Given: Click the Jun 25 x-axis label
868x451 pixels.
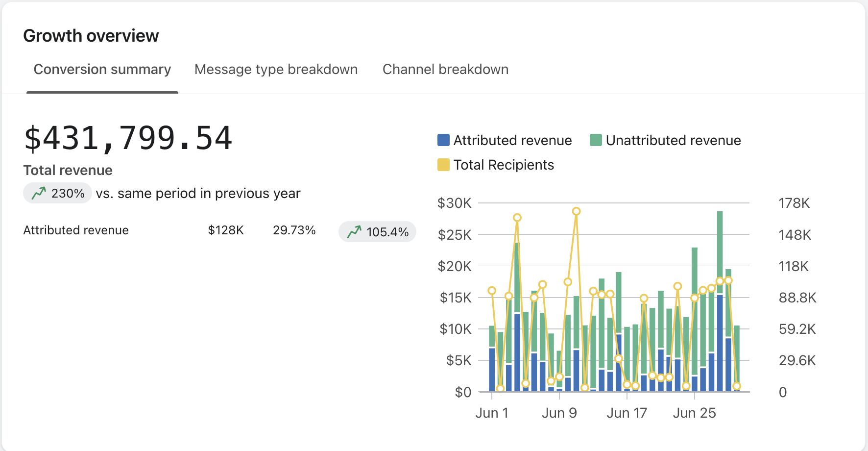Looking at the screenshot, I should [x=695, y=413].
